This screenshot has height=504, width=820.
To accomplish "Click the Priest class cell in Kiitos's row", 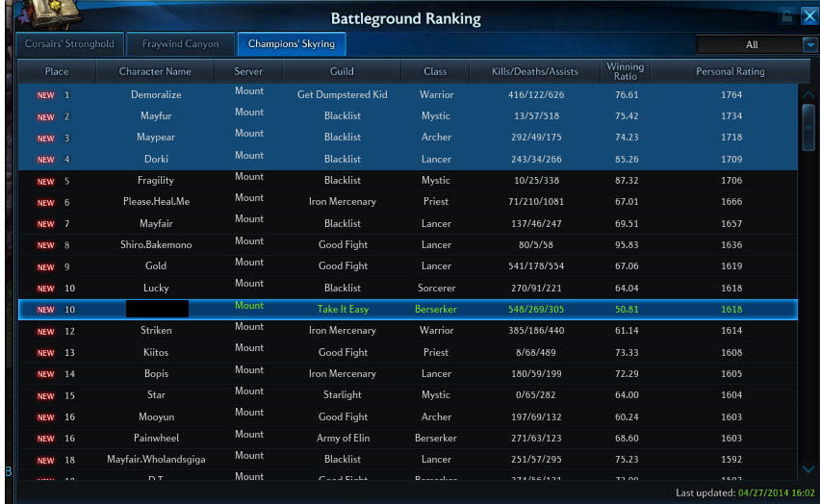I will point(436,352).
